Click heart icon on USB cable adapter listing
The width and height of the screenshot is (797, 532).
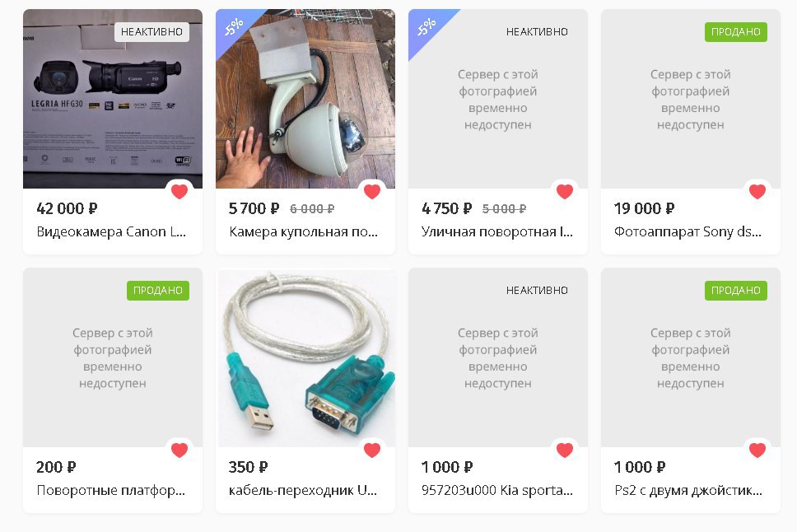coord(372,450)
